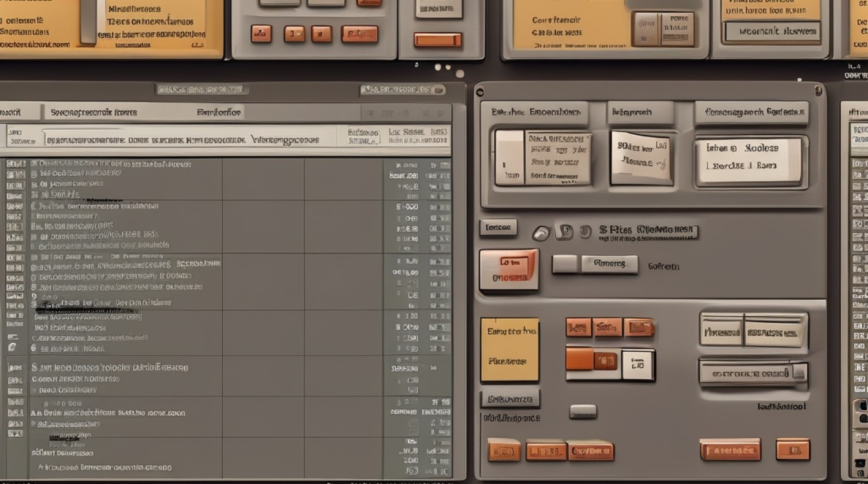Click the blank gray button adjoining the labeled gray button

point(565,264)
